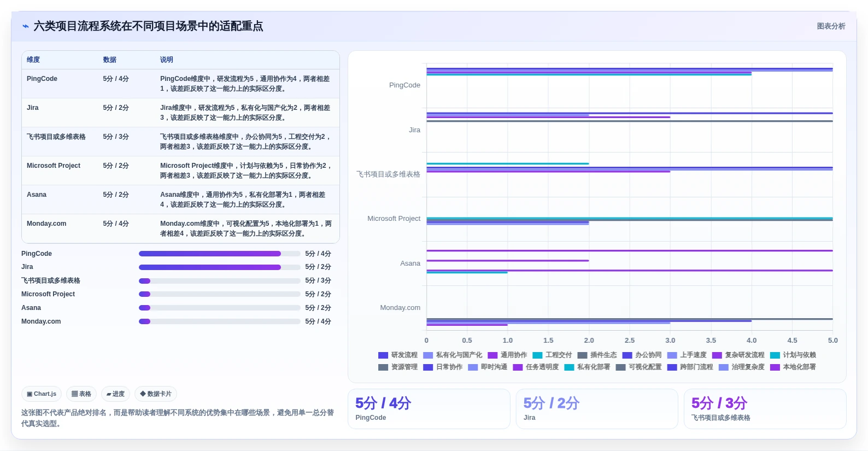Toggle the 办公协同 legend series

tap(642, 355)
